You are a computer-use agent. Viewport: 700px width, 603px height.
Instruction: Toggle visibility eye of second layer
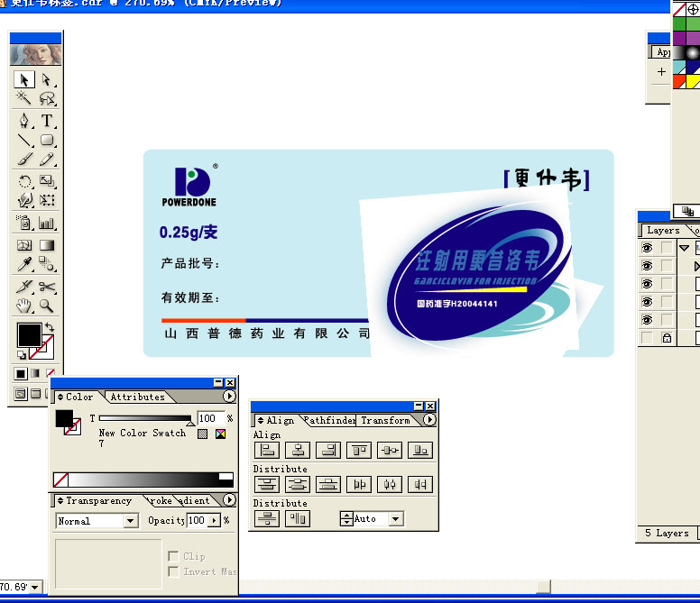[x=647, y=266]
